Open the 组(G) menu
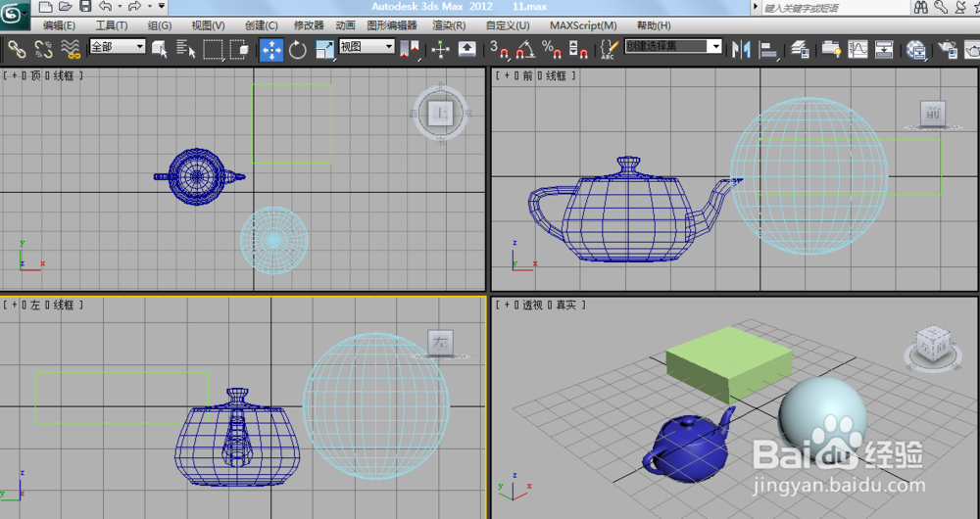The height and width of the screenshot is (519, 980). [160, 25]
